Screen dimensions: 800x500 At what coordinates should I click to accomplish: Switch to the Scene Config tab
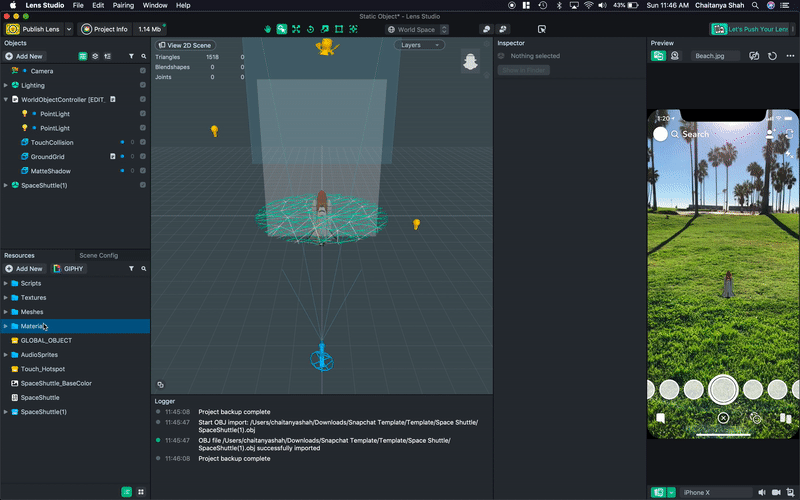[98, 255]
